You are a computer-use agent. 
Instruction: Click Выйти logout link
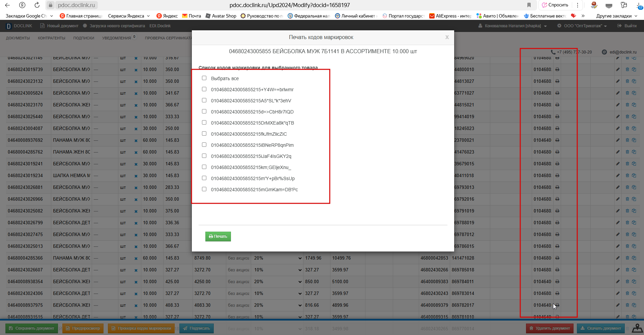[627, 26]
